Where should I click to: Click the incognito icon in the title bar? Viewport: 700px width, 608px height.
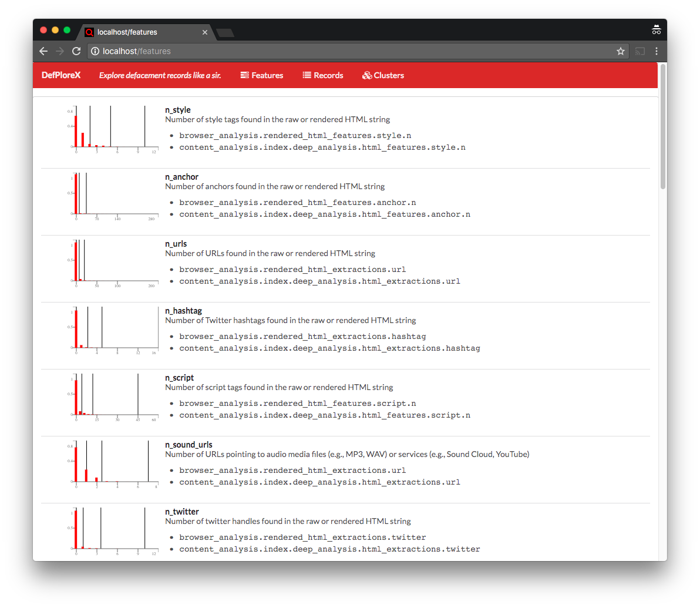(657, 31)
